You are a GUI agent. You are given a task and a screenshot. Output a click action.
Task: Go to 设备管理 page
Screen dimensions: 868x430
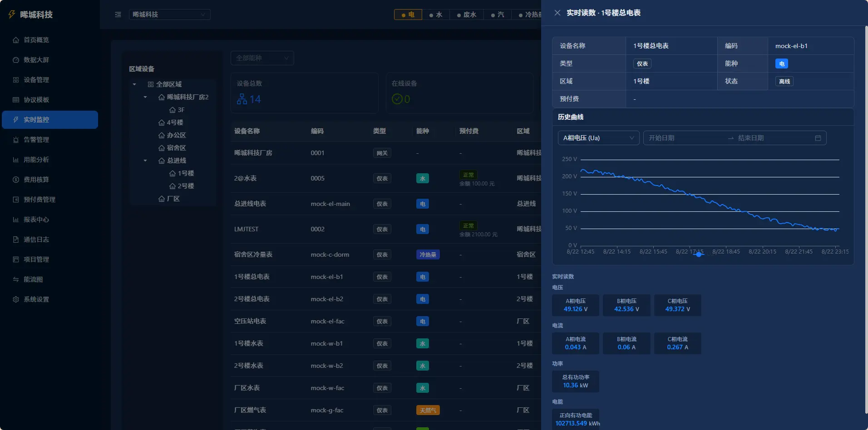tap(50, 80)
